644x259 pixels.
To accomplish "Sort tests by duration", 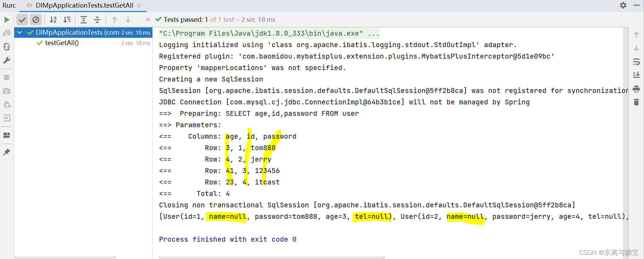I will coord(67,20).
